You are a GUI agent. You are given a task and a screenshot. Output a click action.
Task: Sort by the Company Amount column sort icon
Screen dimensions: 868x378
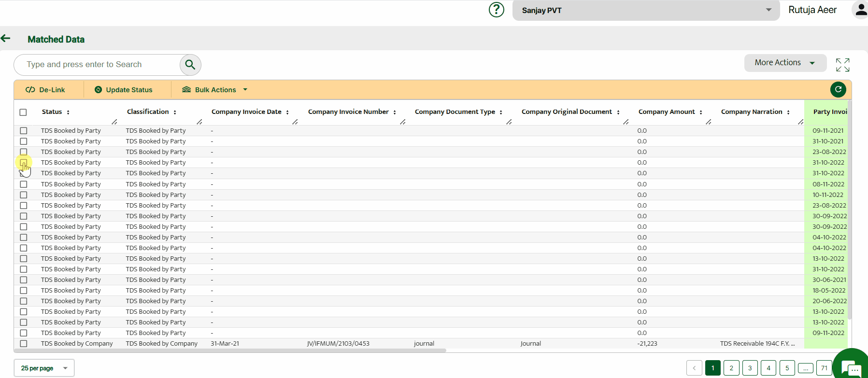(701, 112)
